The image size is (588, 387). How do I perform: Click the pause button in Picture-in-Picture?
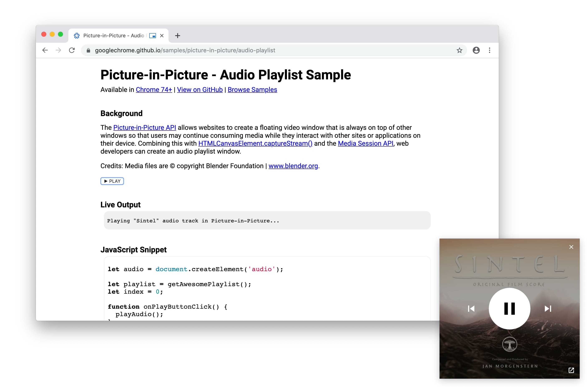(x=510, y=308)
